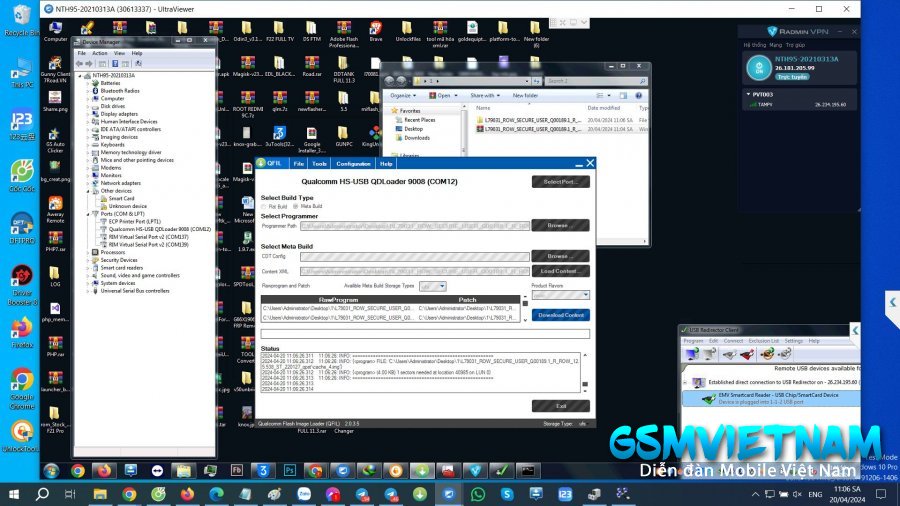Click the volume icon in system tray

[x=797, y=494]
